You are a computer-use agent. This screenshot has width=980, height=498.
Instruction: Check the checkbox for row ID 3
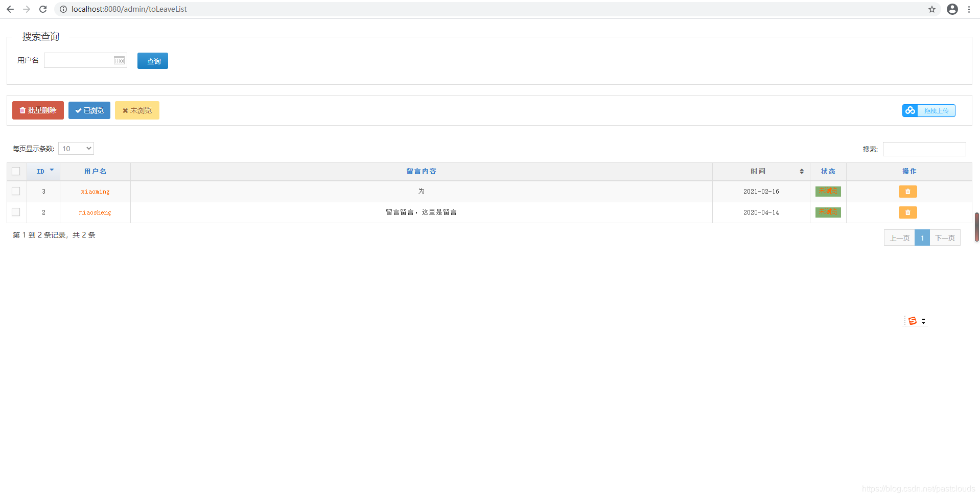point(16,191)
